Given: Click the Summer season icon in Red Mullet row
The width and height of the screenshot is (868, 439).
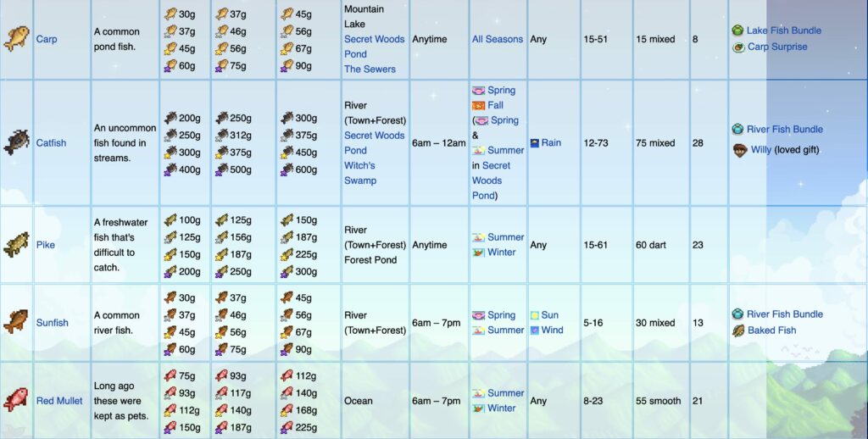Looking at the screenshot, I should pyautogui.click(x=478, y=393).
